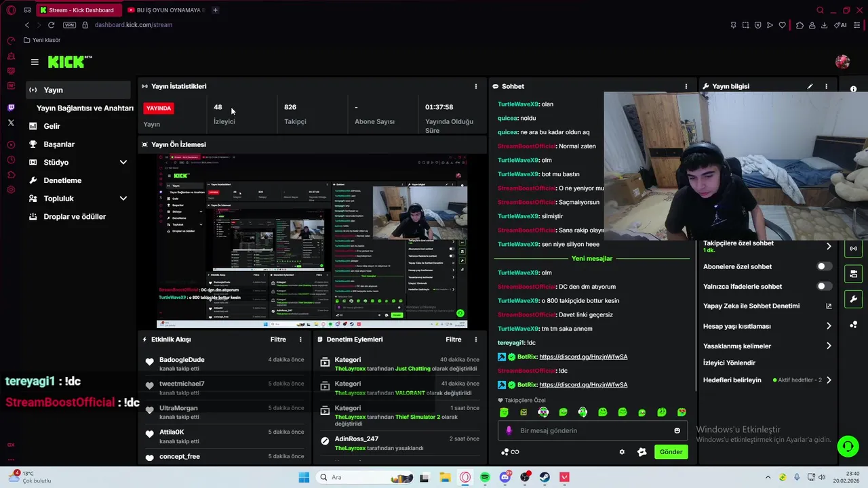The height and width of the screenshot is (488, 868).
Task: Open Spotify from taskbar
Action: coord(485,477)
